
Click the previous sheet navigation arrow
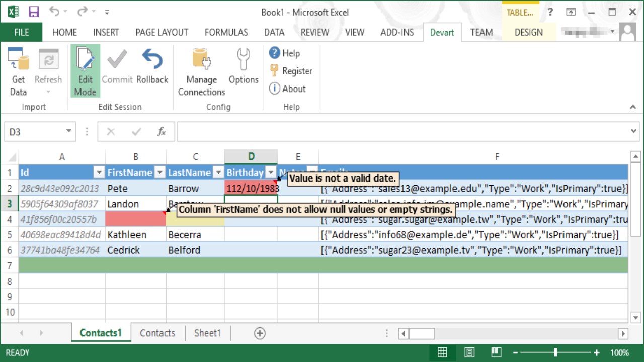click(x=21, y=333)
